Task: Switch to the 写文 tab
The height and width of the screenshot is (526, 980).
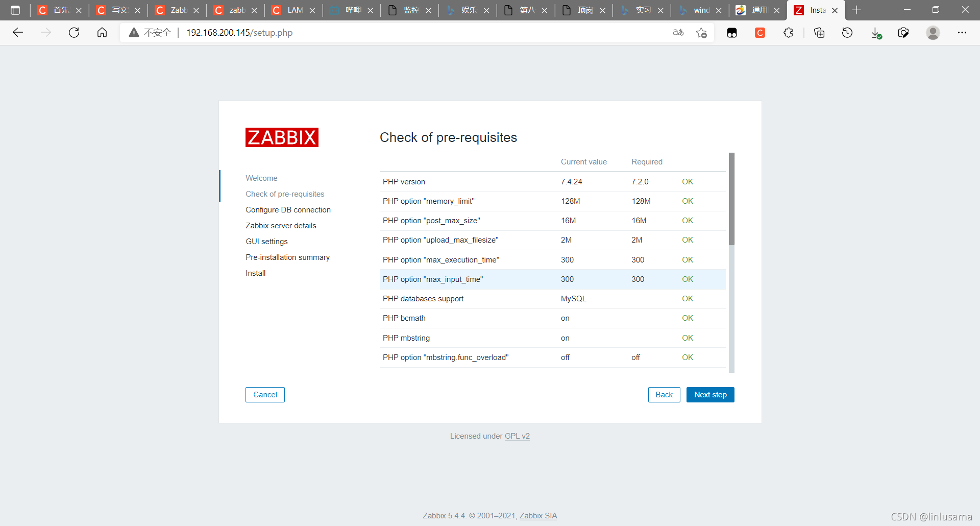Action: click(x=119, y=10)
